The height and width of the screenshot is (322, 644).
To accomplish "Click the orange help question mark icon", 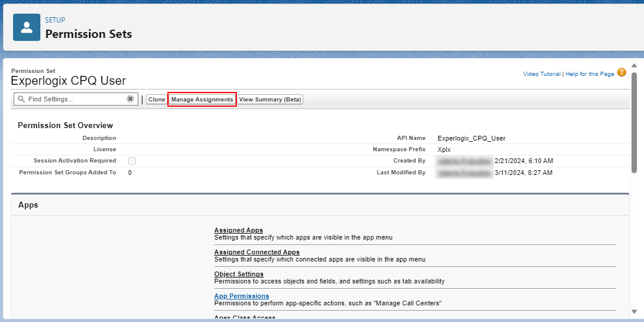I will pyautogui.click(x=622, y=72).
